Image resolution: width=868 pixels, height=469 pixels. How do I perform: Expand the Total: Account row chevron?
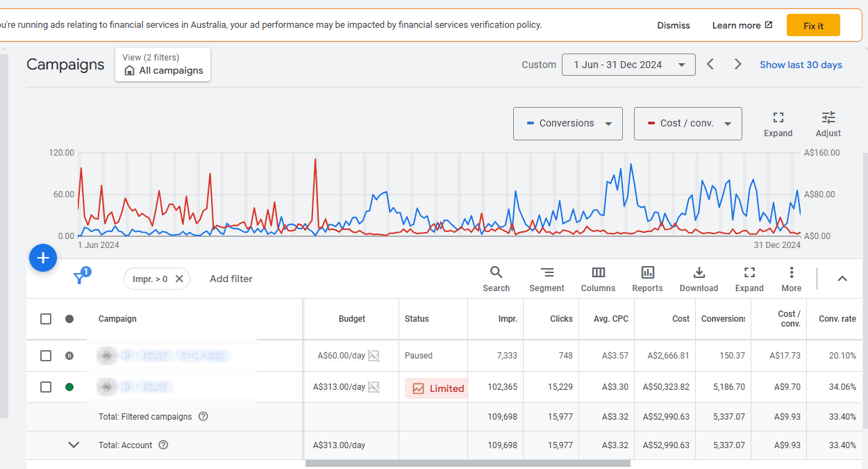point(74,445)
